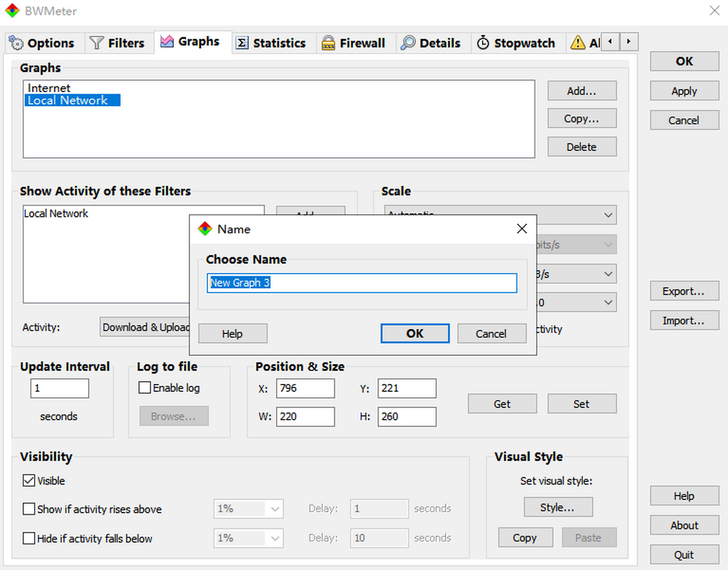Enable the log to file checkbox
The height and width of the screenshot is (570, 728).
point(144,388)
